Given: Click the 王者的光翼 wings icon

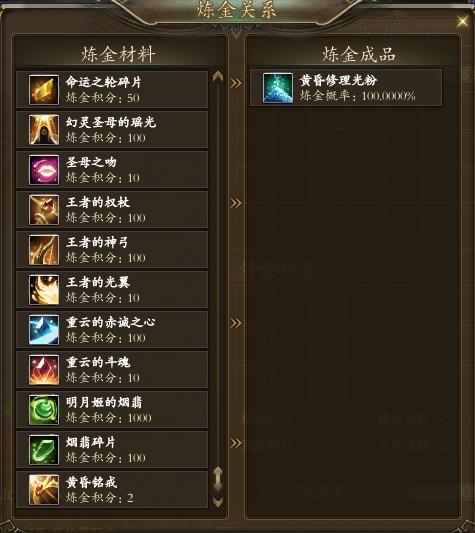Looking at the screenshot, I should (x=44, y=290).
